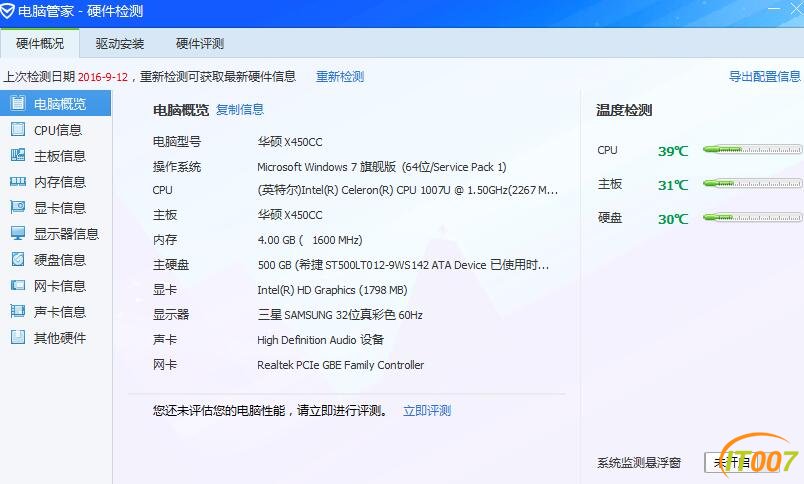Open 硬盘信息 in the sidebar

coord(55,260)
